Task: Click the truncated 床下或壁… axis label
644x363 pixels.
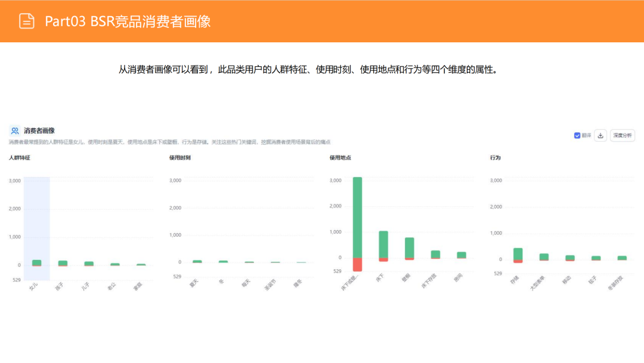Action: 350,283
